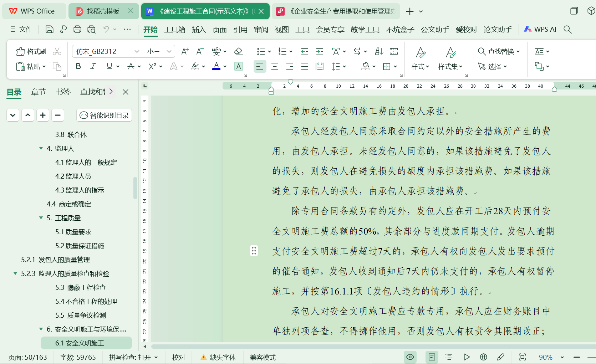Open the font size dropdown 小三
This screenshot has height=364, width=596.
[169, 51]
